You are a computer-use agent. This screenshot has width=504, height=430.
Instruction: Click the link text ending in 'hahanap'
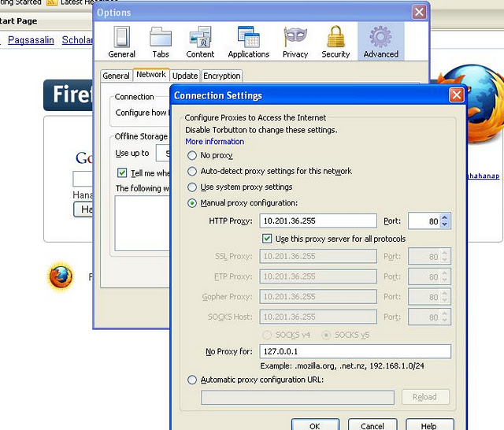pos(483,176)
